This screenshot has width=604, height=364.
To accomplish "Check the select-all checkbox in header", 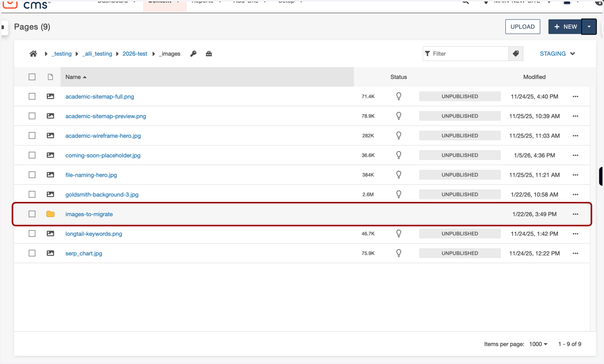I will coord(32,77).
